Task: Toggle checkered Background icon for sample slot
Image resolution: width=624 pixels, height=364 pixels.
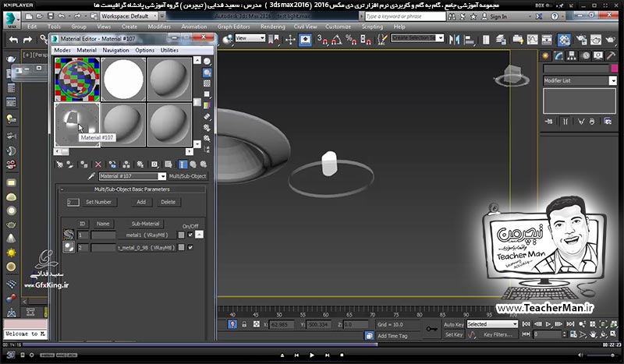Action: coord(207,83)
